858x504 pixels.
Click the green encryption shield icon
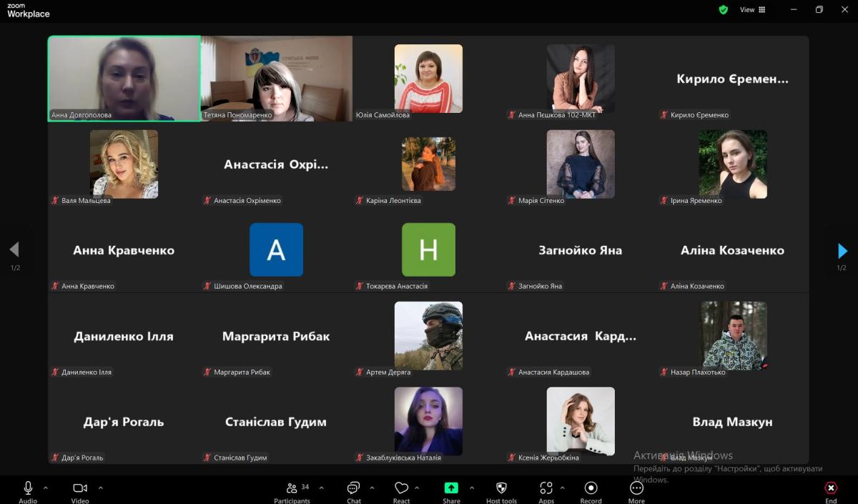tap(724, 10)
